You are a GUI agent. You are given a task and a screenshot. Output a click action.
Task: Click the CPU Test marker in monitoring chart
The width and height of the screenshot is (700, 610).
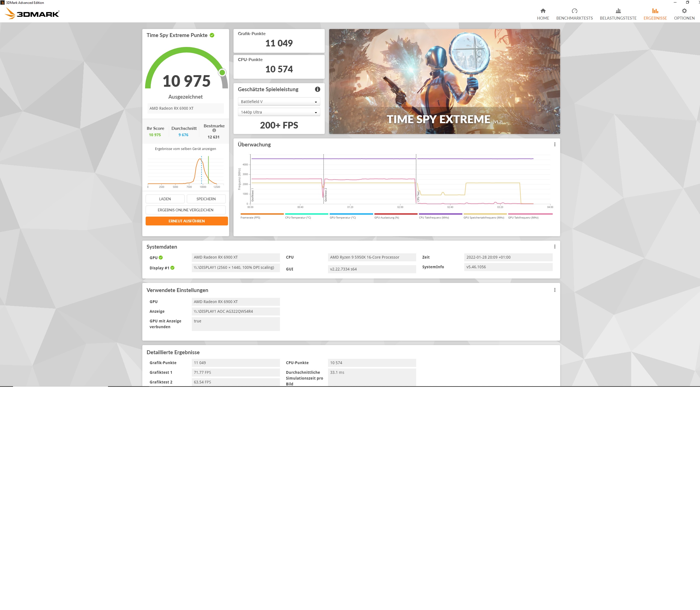click(418, 196)
